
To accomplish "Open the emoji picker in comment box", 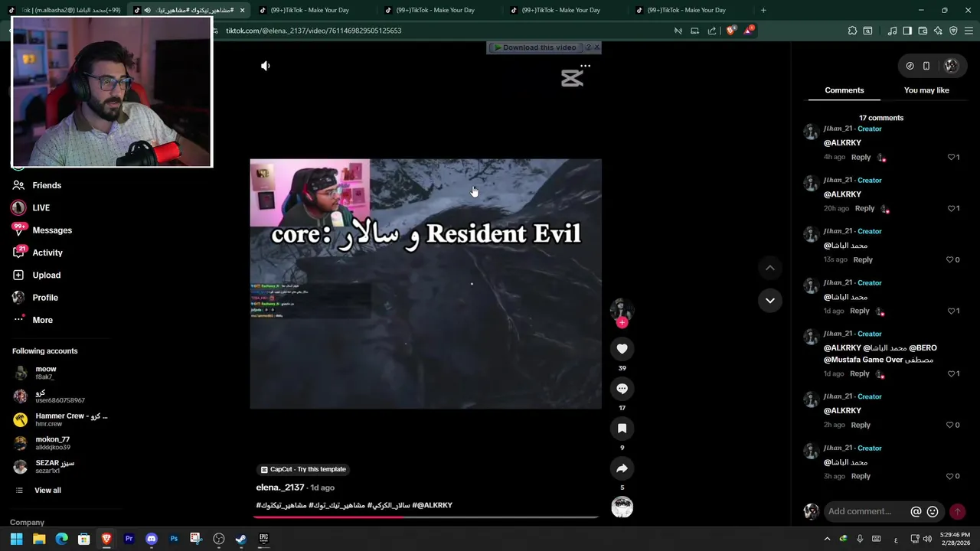I will click(x=933, y=512).
